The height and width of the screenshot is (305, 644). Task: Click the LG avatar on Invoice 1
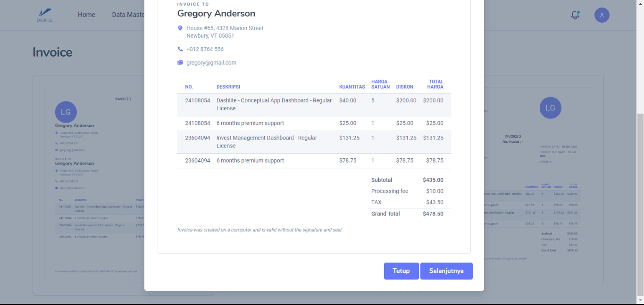pos(66,112)
